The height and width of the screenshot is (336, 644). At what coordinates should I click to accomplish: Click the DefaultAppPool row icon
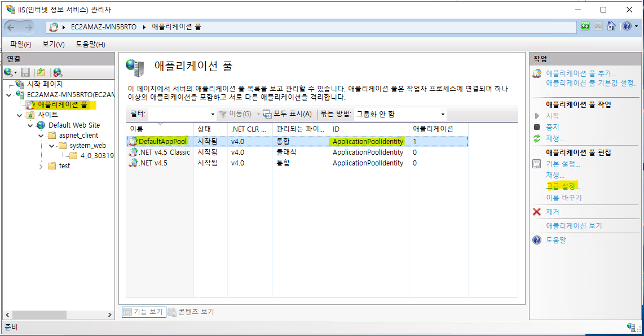click(x=133, y=142)
